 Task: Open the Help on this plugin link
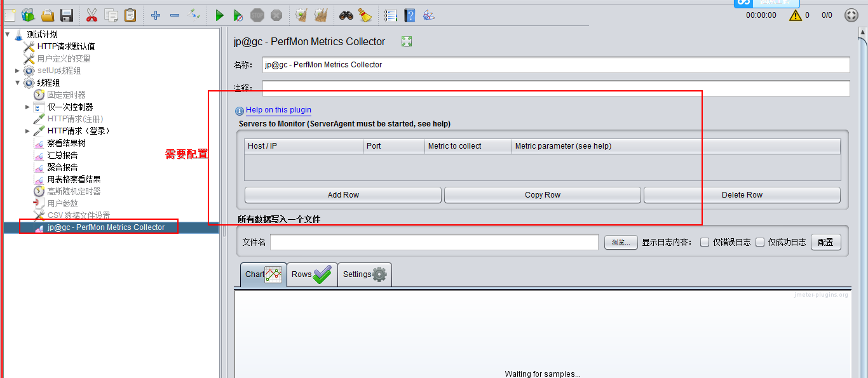pyautogui.click(x=278, y=110)
